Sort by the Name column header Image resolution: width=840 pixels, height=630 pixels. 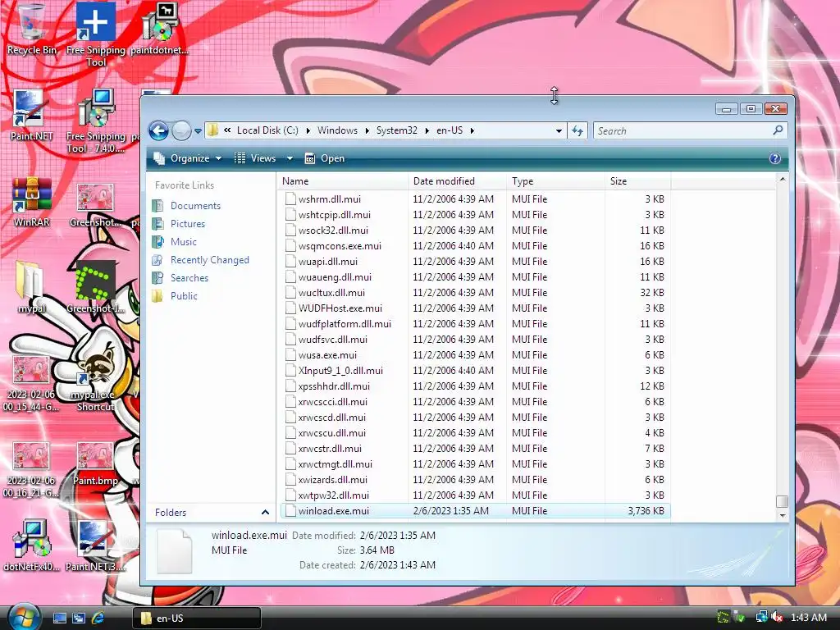point(342,181)
